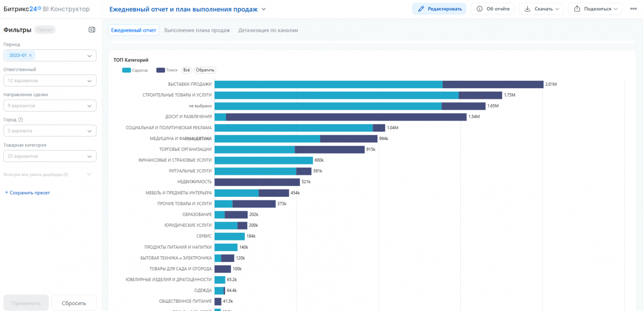Image resolution: width=644 pixels, height=311 pixels.
Task: Open the three-dot more options menu
Action: click(634, 9)
